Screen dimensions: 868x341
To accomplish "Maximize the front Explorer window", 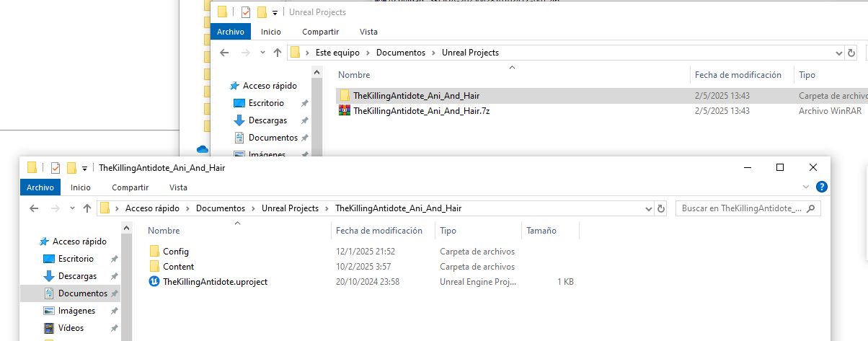I will (x=780, y=167).
